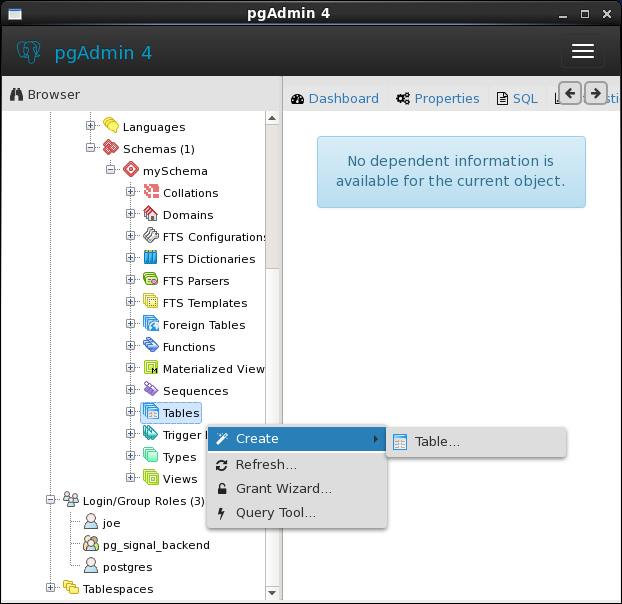
Task: Click the Types node icon
Action: point(151,456)
